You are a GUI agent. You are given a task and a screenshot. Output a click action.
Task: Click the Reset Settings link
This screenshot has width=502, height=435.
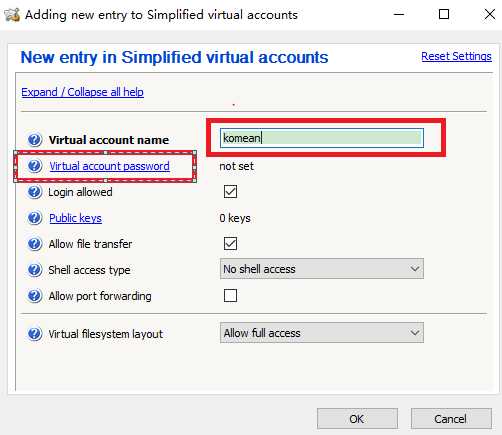point(456,56)
